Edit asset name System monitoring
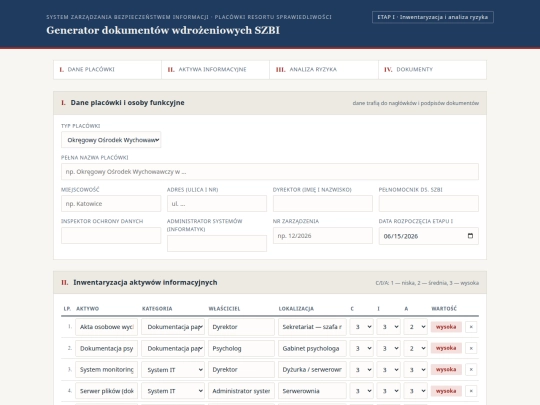Viewport: 540px width, 405px height. tap(106, 370)
